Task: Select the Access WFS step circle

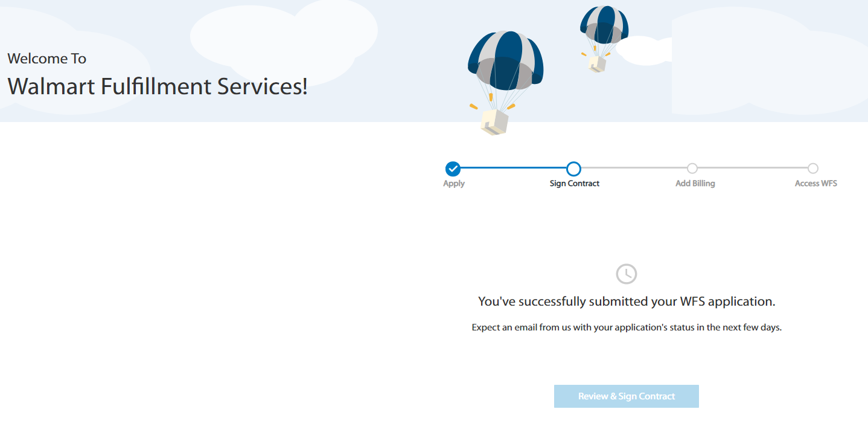Action: 813,168
